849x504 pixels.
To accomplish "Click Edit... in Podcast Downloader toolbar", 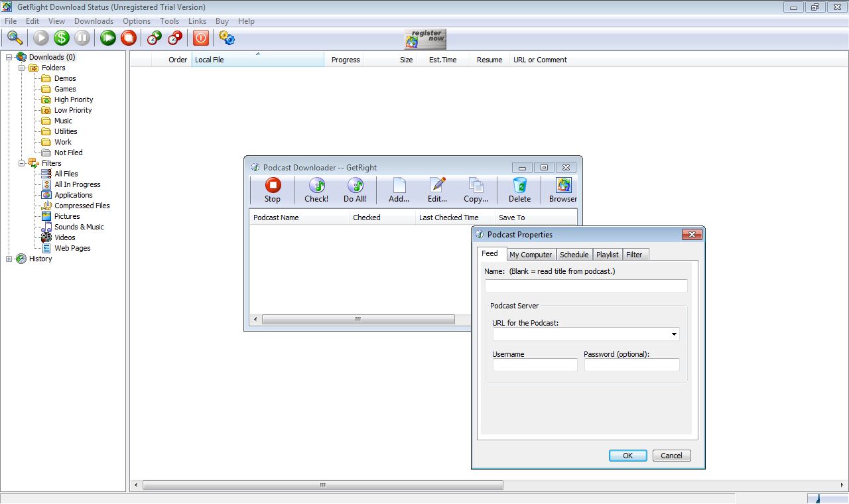I will 437,190.
